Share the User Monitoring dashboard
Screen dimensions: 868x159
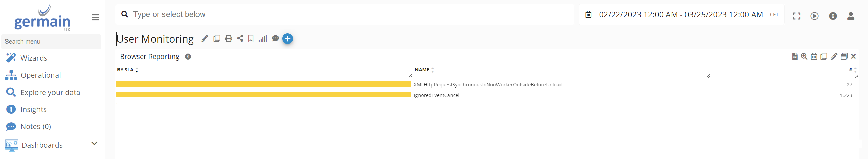(240, 38)
